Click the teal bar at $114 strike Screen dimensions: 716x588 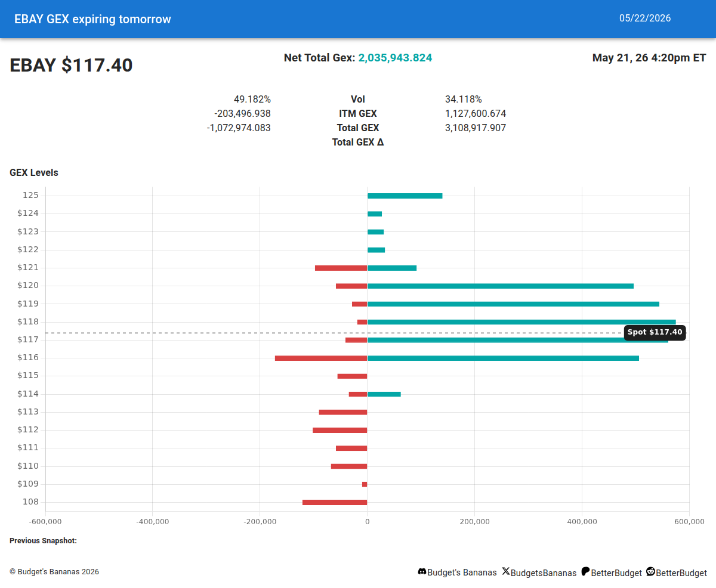[384, 394]
